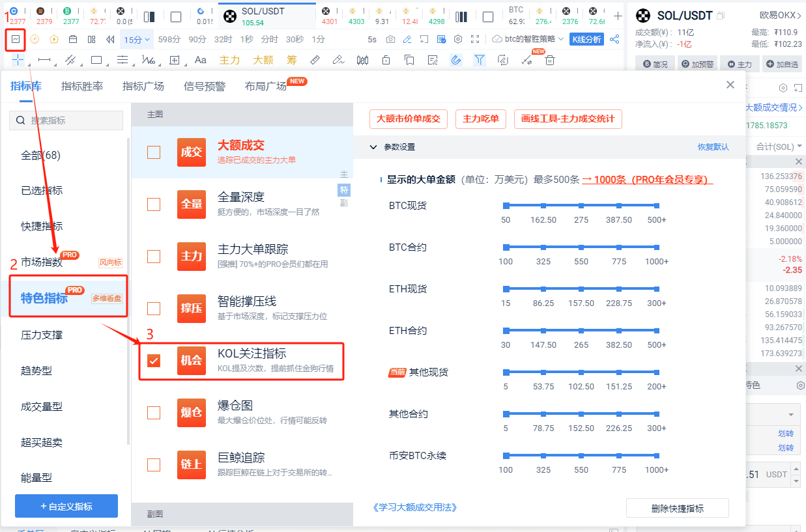This screenshot has height=532, width=806.
Task: Select the 超买超卖 category
Action: click(x=42, y=442)
